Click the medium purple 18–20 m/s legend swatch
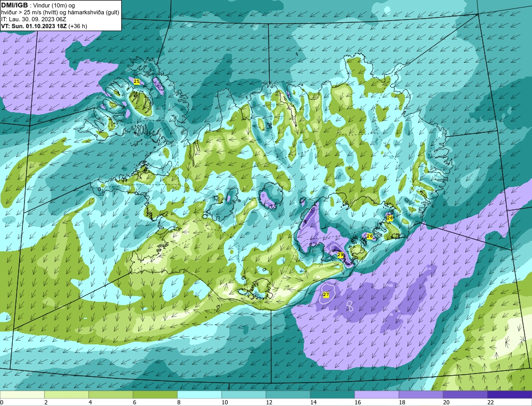 [x=421, y=394]
